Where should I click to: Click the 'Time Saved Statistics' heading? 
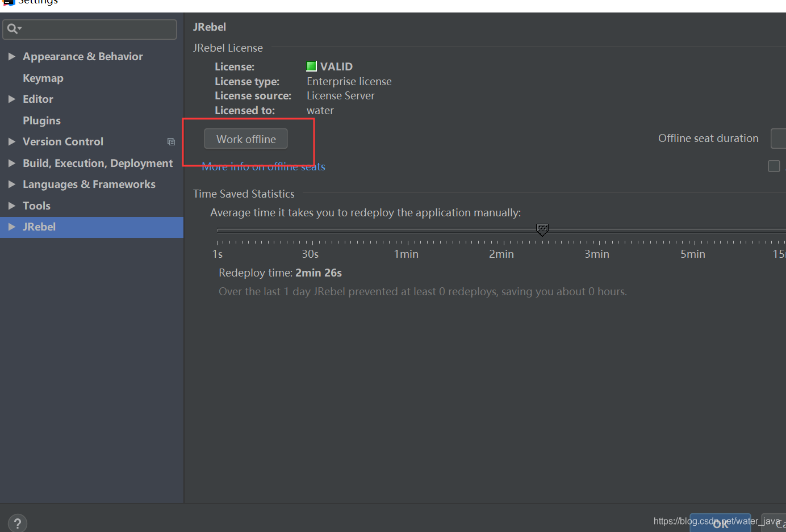pyautogui.click(x=244, y=194)
